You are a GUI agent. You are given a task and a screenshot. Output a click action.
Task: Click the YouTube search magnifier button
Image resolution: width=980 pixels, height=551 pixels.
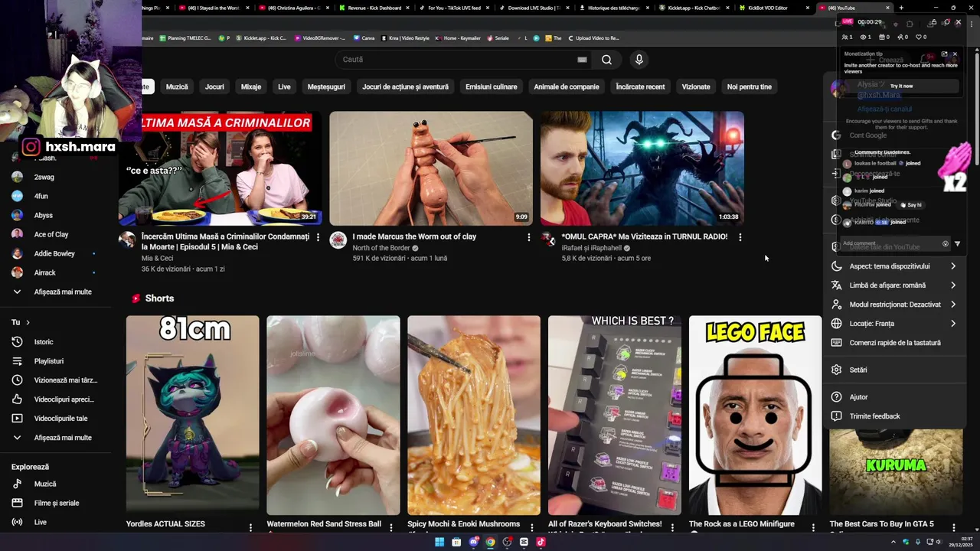pyautogui.click(x=606, y=60)
